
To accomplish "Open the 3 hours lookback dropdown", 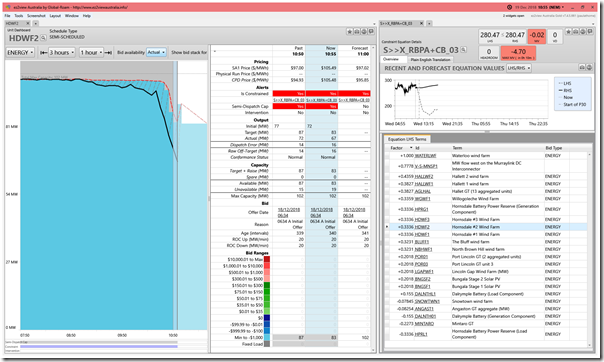I will coord(62,52).
